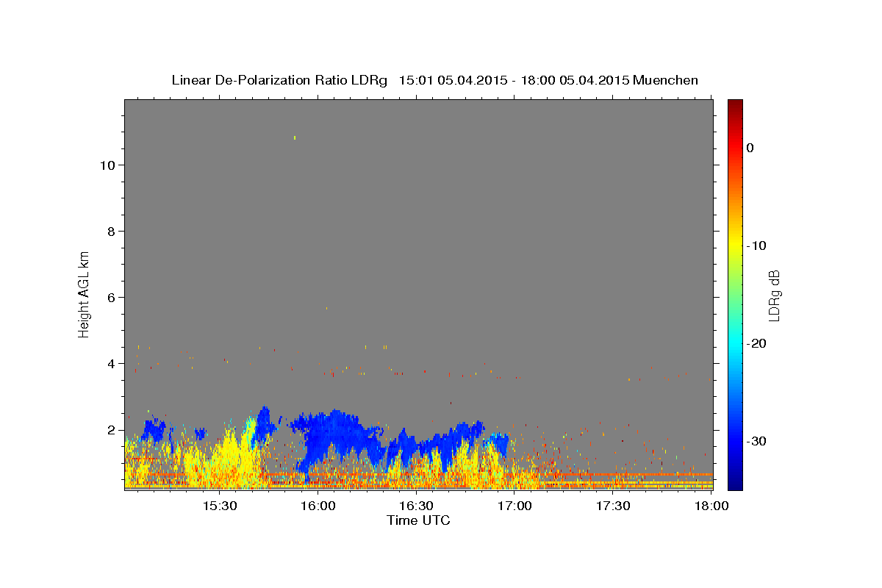Click the 17:30 time tick label
Viewport: 882px width, 588px height.
point(613,506)
